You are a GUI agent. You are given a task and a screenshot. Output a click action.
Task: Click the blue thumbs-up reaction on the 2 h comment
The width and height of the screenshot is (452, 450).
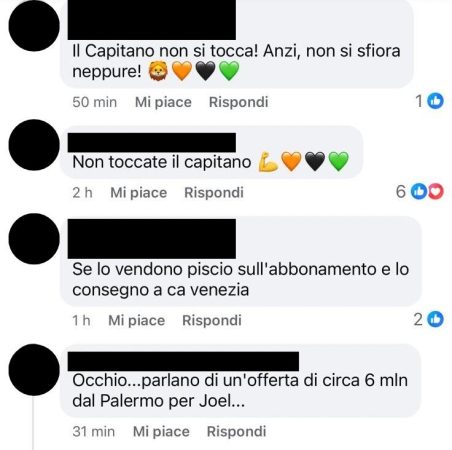pos(419,192)
